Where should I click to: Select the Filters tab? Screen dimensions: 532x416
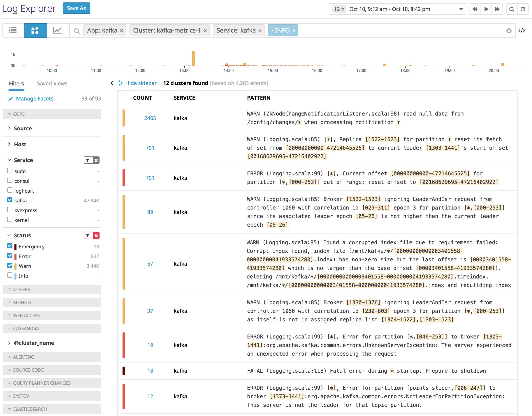tap(16, 83)
